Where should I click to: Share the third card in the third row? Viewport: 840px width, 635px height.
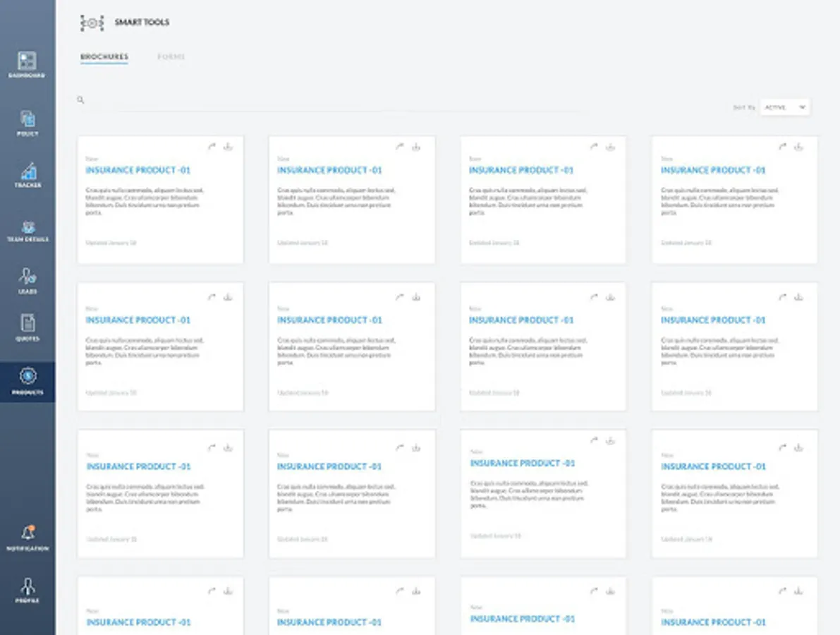pyautogui.click(x=594, y=440)
